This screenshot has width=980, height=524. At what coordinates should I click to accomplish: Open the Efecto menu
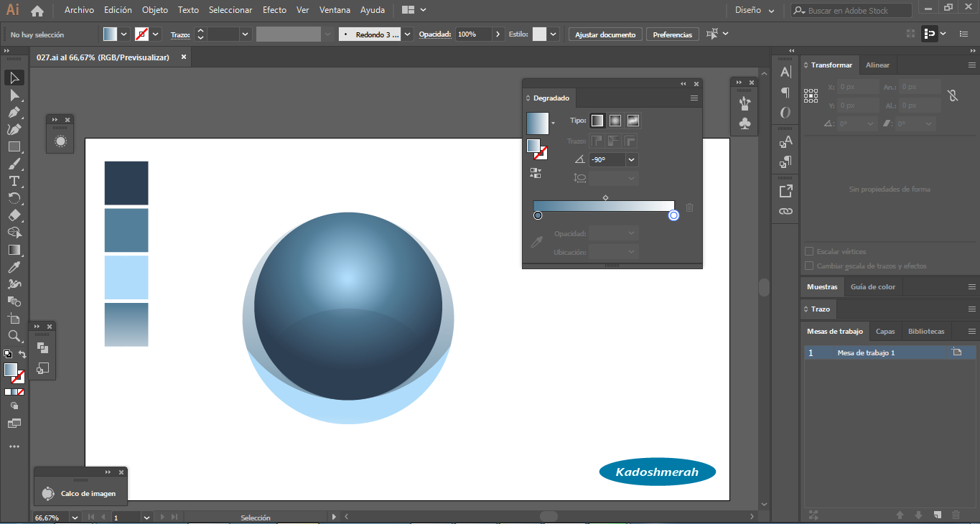[274, 10]
